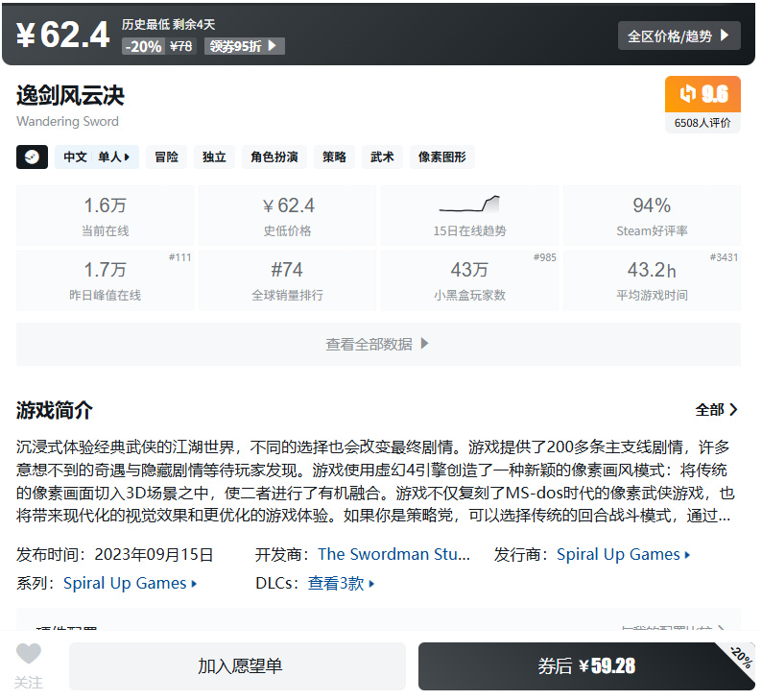Viewport: 762px width, 700px height.
Task: Select the 角色扮演 tag
Action: coord(274,157)
